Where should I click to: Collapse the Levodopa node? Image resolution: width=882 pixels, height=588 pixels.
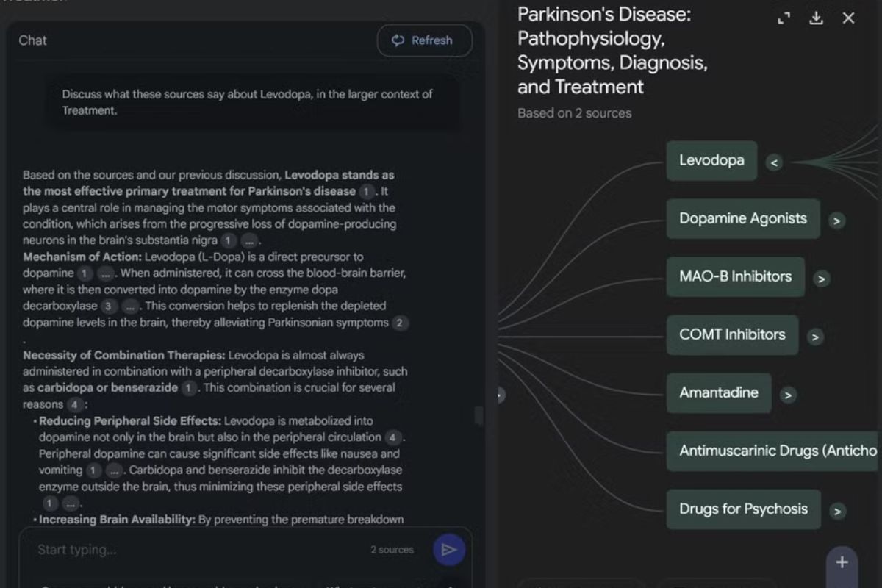pyautogui.click(x=773, y=162)
